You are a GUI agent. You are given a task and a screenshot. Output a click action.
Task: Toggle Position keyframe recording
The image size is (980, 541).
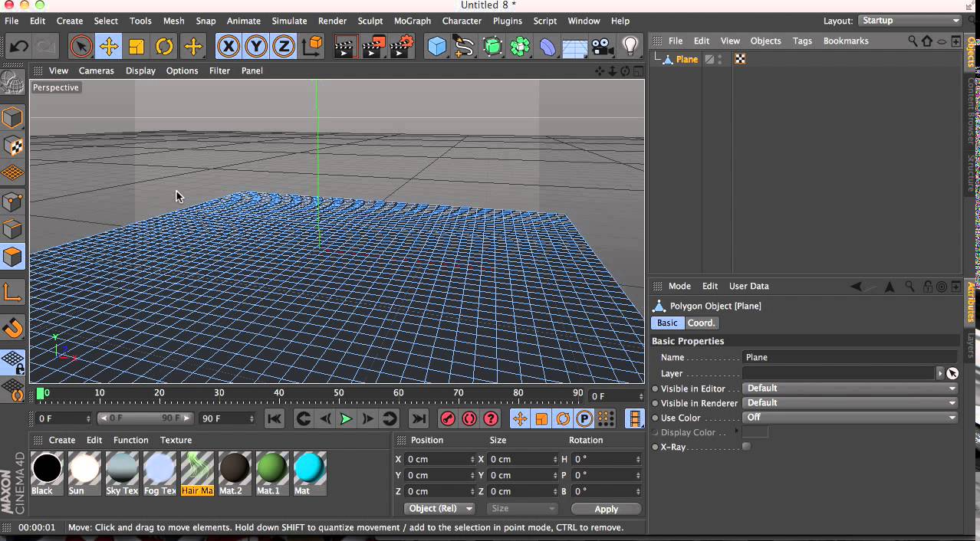[x=520, y=418]
